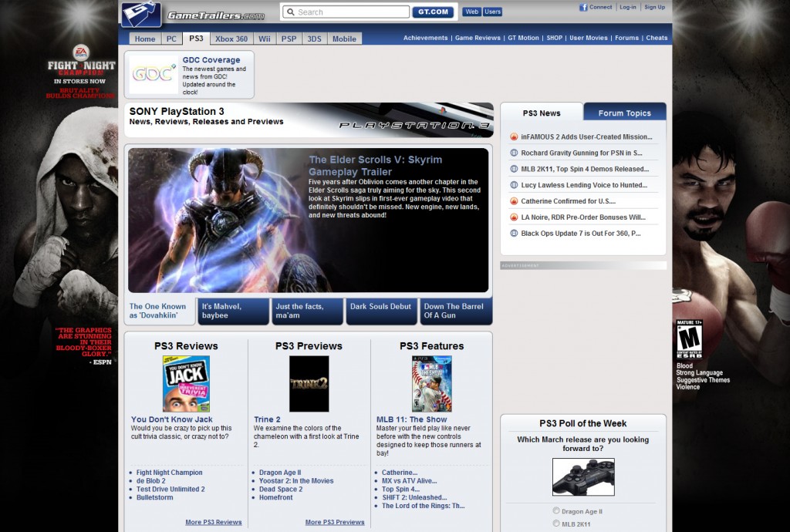This screenshot has height=532, width=790.
Task: Open More PS3 Previews link
Action: (x=335, y=522)
